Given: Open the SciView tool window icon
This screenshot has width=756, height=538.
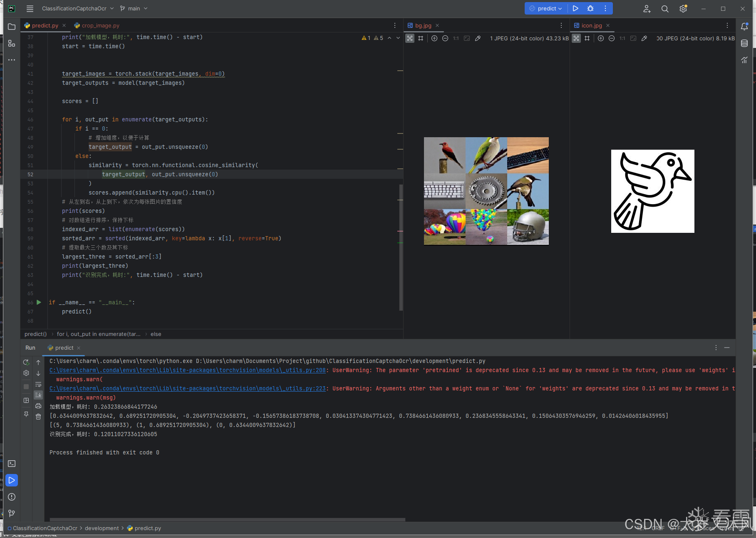Looking at the screenshot, I should point(744,60).
